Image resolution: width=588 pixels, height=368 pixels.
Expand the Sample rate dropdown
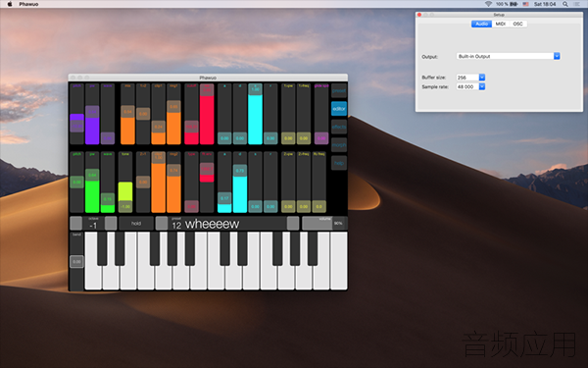470,86
